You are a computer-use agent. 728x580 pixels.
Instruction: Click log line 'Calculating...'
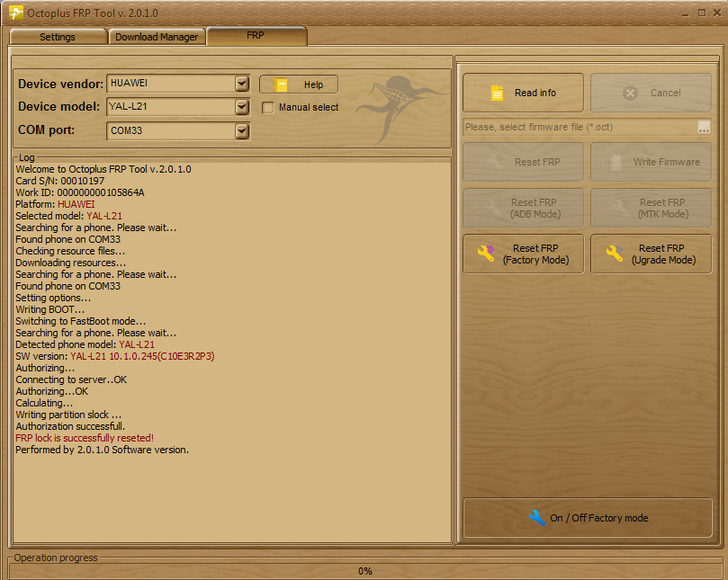tap(44, 403)
